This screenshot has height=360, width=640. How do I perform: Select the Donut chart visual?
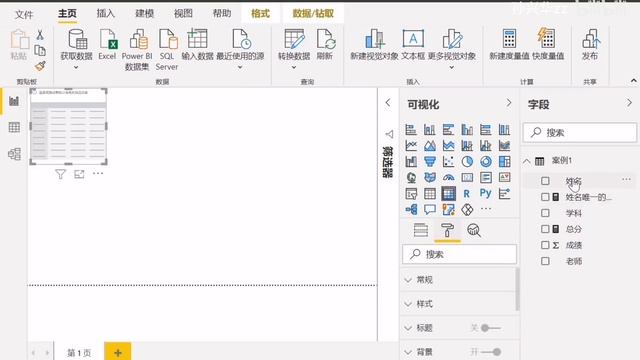(486, 162)
